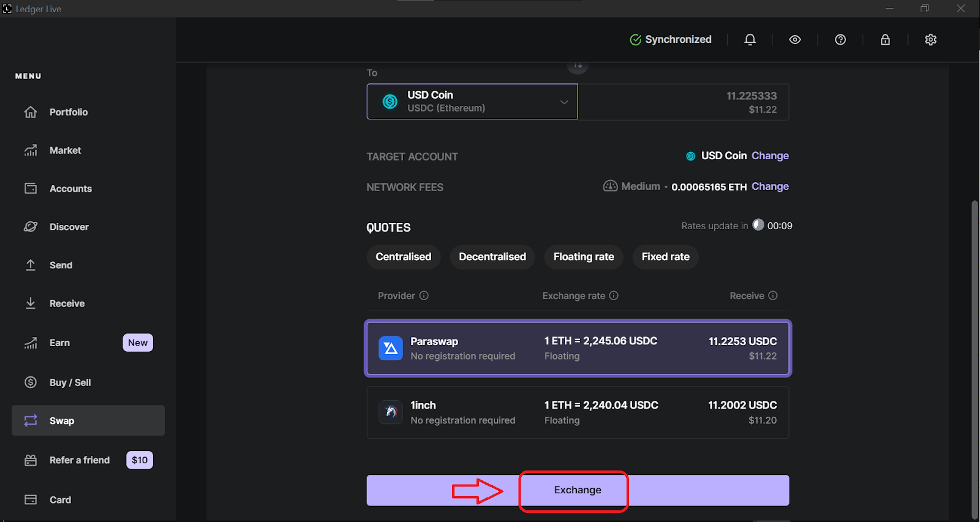This screenshot has width=980, height=522.
Task: Click '1 ETH = 2,240.04 USDC' rate text
Action: coord(601,405)
